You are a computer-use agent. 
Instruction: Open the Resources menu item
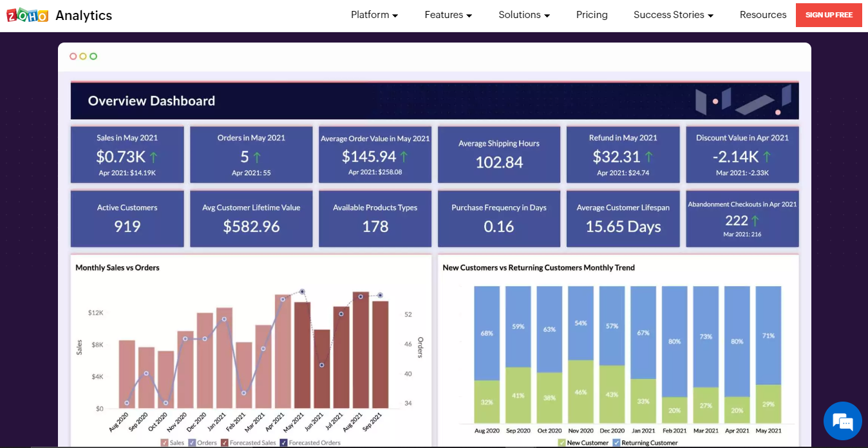coord(763,15)
